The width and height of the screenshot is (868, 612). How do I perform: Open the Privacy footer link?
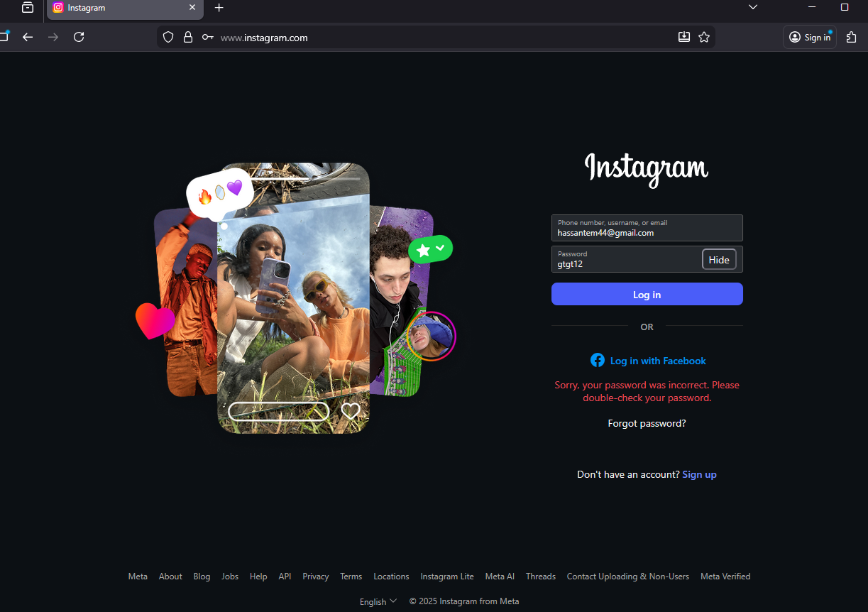tap(316, 577)
